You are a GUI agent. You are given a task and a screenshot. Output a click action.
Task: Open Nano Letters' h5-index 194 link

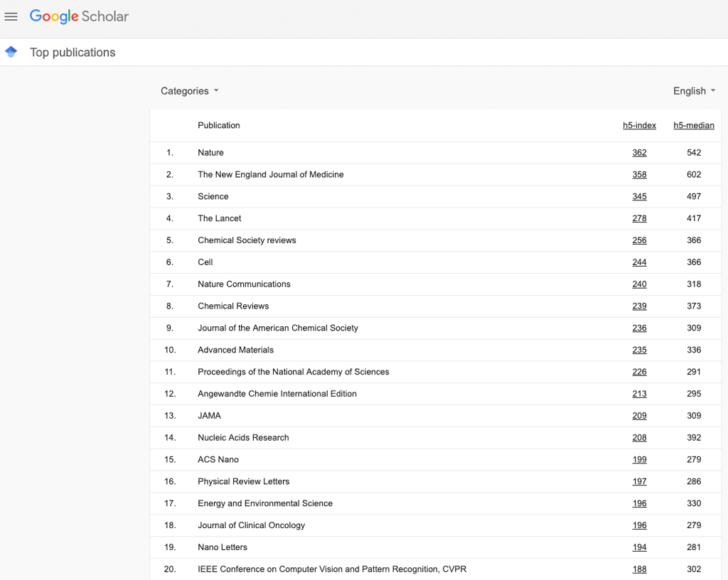(x=639, y=547)
